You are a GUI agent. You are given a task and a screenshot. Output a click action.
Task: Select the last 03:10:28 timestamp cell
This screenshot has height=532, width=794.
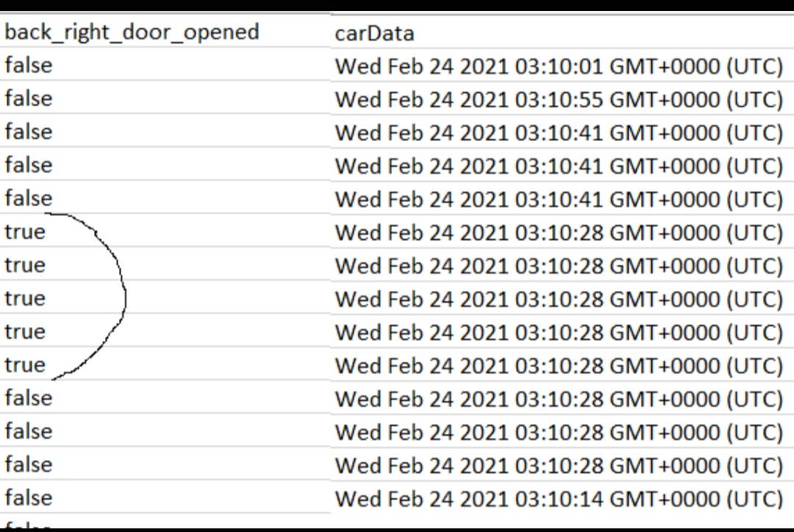(x=559, y=465)
